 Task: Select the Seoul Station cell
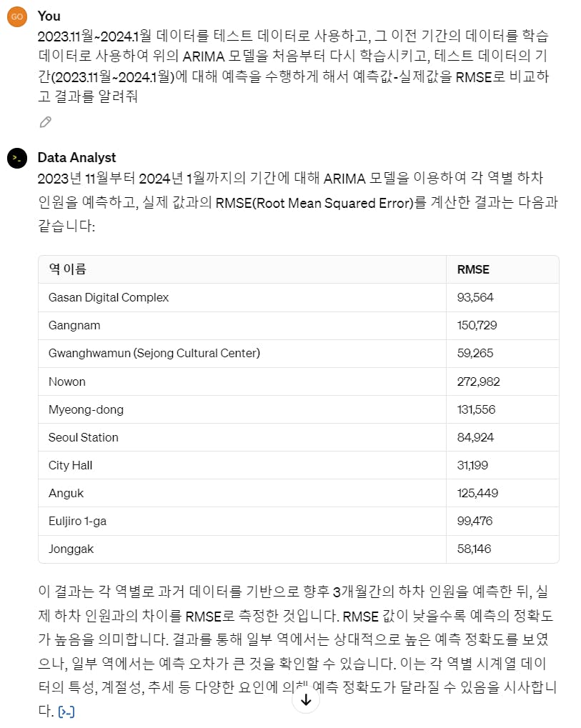pyautogui.click(x=84, y=437)
